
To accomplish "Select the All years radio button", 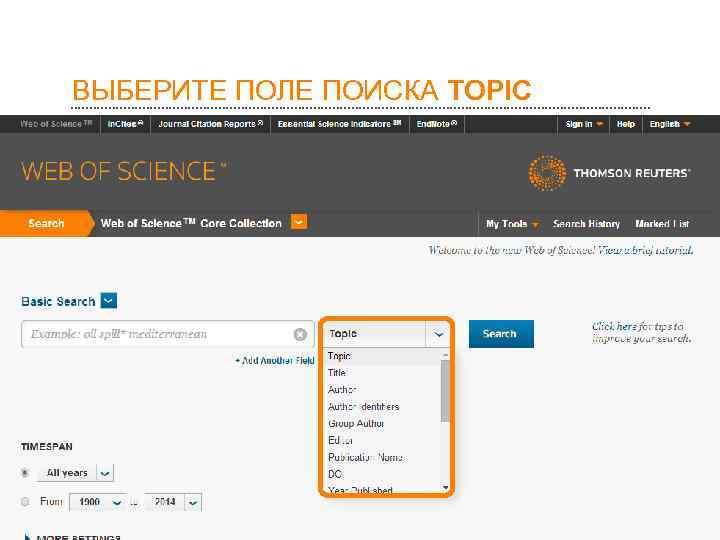I will click(25, 472).
